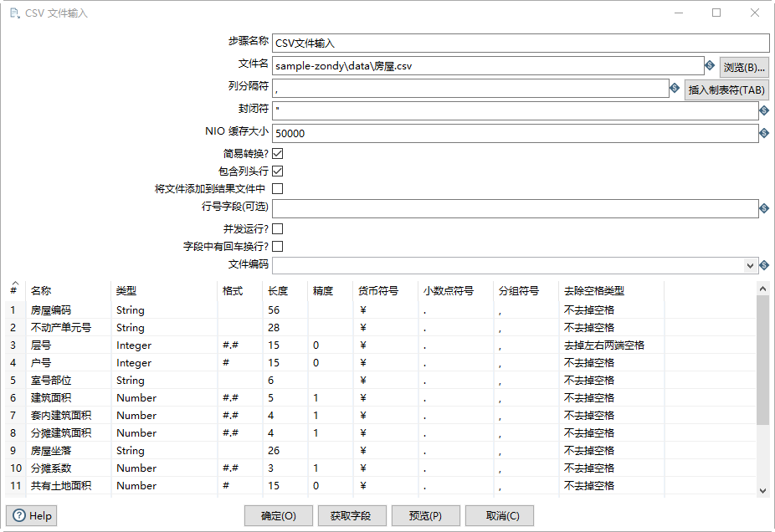
Task: Click the fields table scroll down arrow
Action: coord(762,490)
